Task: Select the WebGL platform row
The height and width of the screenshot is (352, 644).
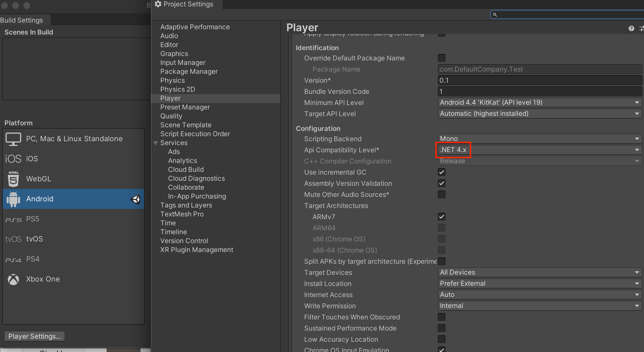Action: pos(73,179)
